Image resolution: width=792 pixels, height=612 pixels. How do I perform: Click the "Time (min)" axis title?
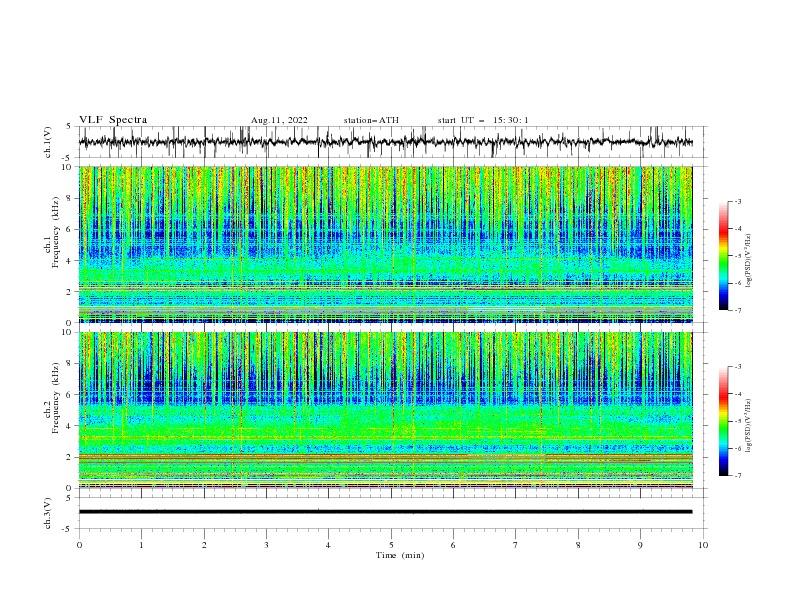tap(400, 555)
